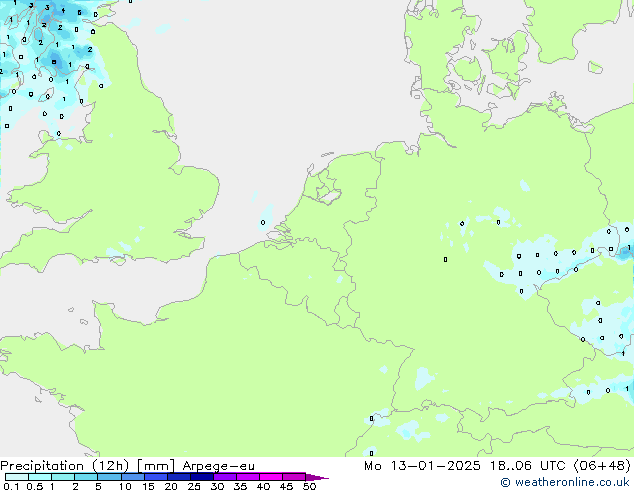Click the 'Precipitation (12h) [mm] Arpege-eu' title

click(128, 466)
